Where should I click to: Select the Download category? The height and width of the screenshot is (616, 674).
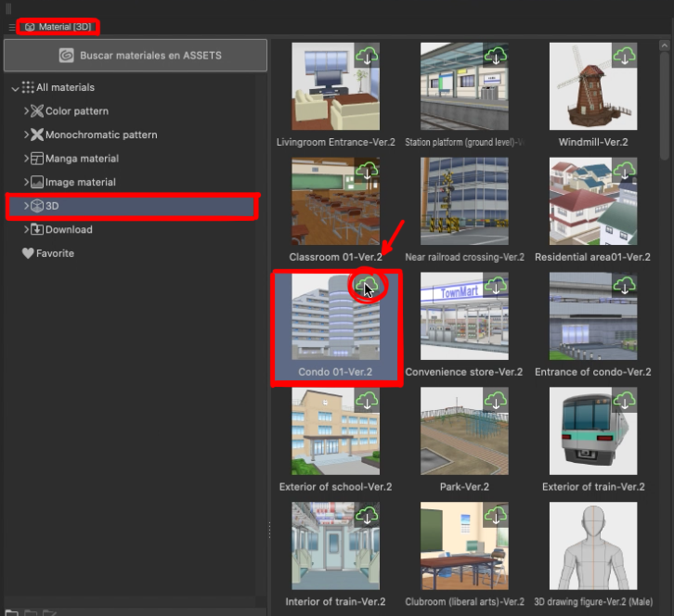coord(69,229)
